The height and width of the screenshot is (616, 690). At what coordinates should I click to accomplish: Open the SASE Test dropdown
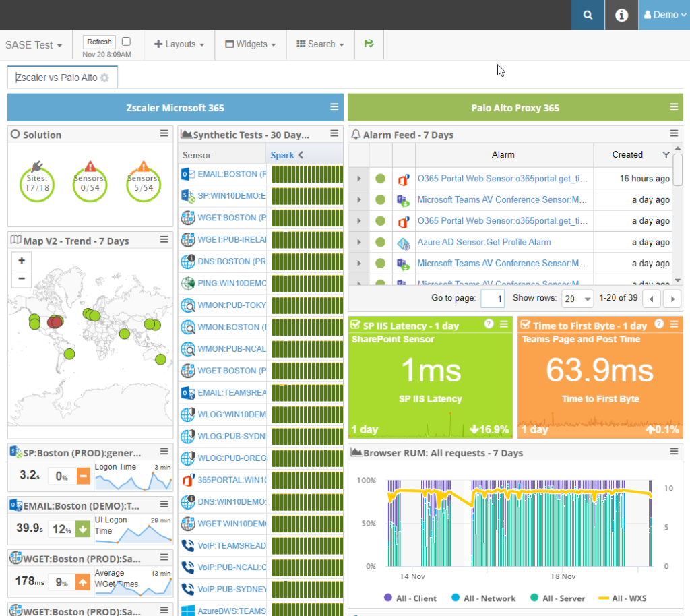tap(34, 44)
